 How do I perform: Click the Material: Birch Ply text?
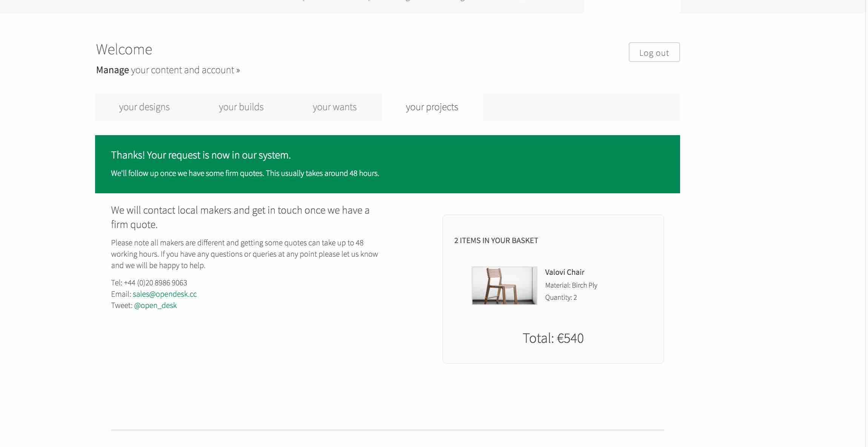(x=571, y=285)
